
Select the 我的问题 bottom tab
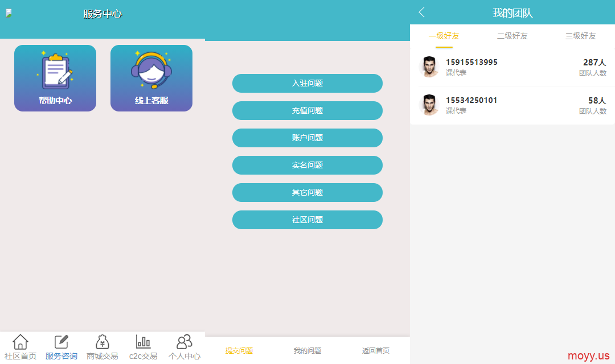tap(307, 351)
